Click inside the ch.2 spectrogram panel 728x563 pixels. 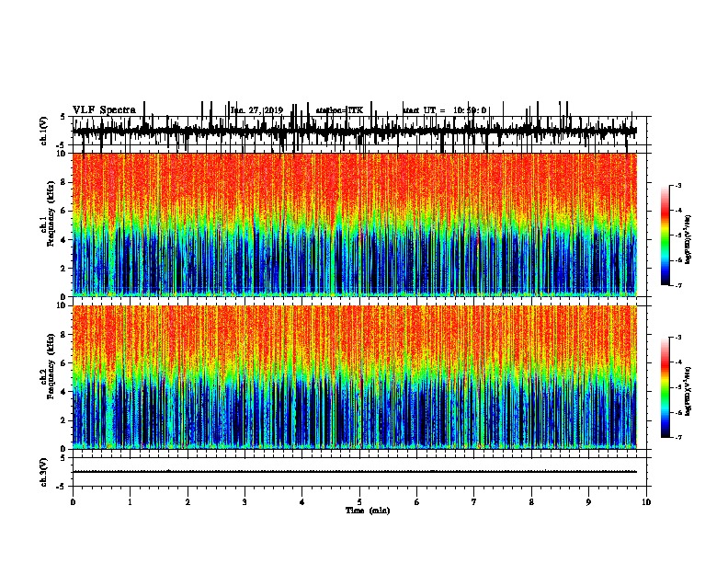coord(355,377)
